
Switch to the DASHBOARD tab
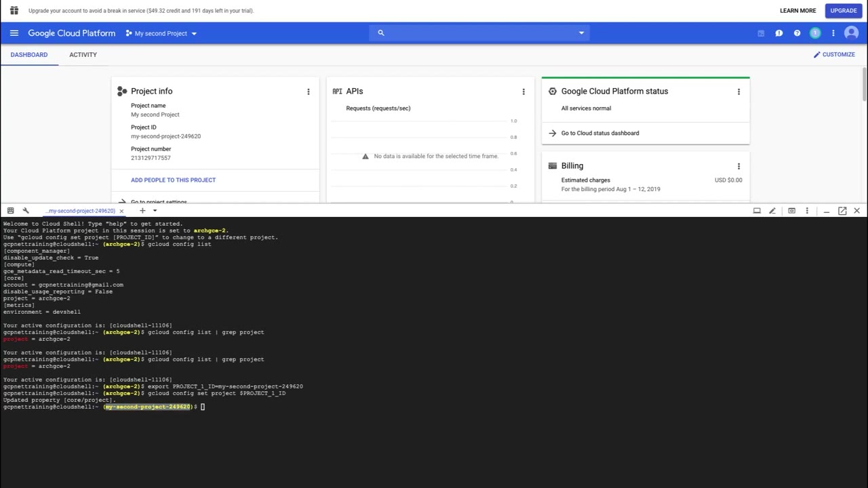pyautogui.click(x=29, y=55)
